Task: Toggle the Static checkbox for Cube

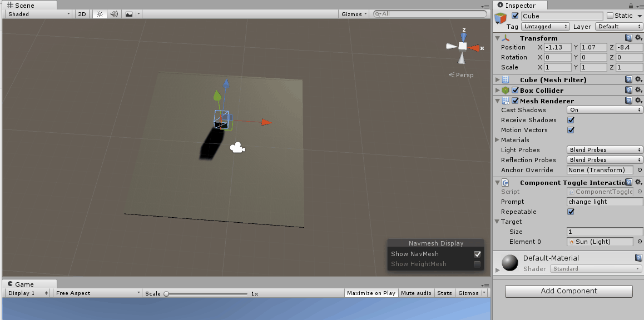Action: pyautogui.click(x=610, y=16)
